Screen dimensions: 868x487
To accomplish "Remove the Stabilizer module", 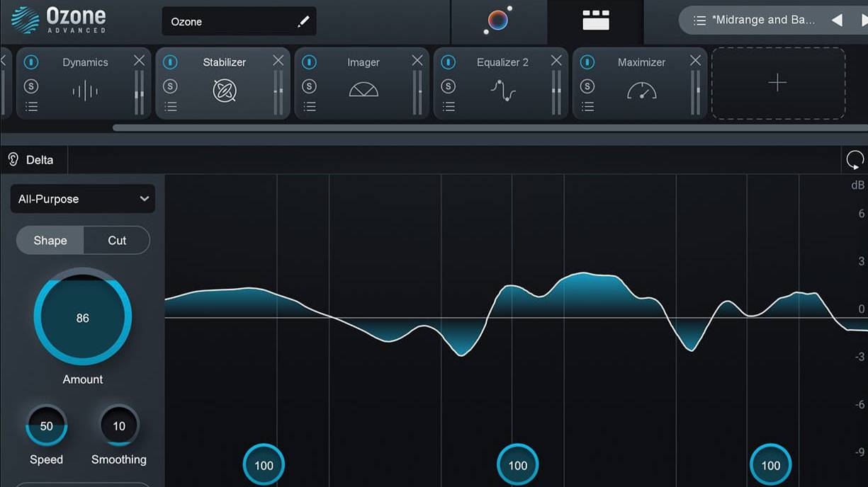I will 278,61.
